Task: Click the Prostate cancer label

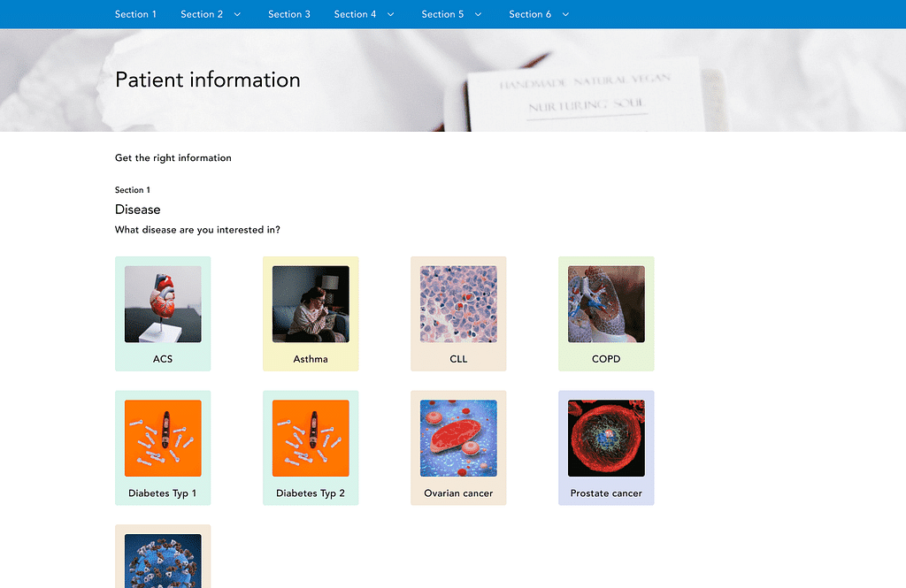Action: click(x=606, y=493)
